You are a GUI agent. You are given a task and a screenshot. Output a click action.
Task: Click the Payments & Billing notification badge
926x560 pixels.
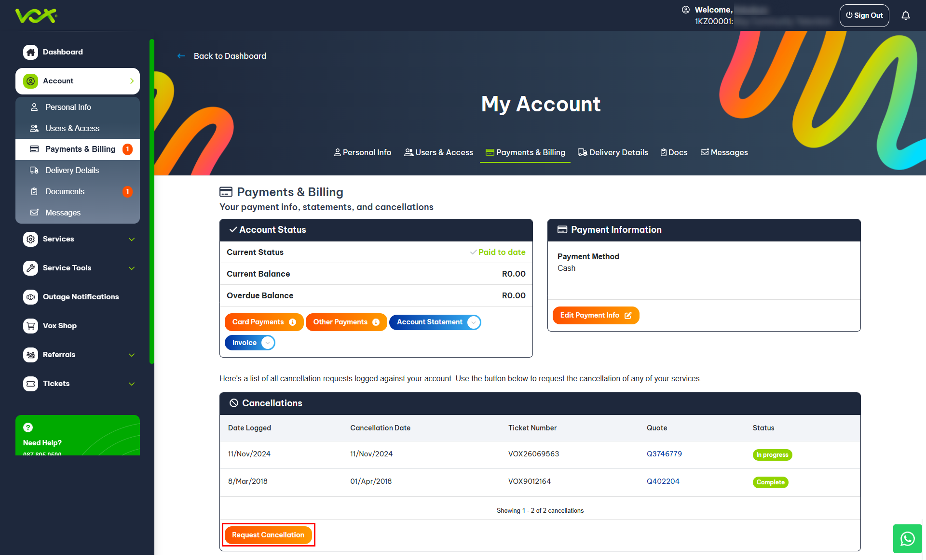click(x=127, y=149)
